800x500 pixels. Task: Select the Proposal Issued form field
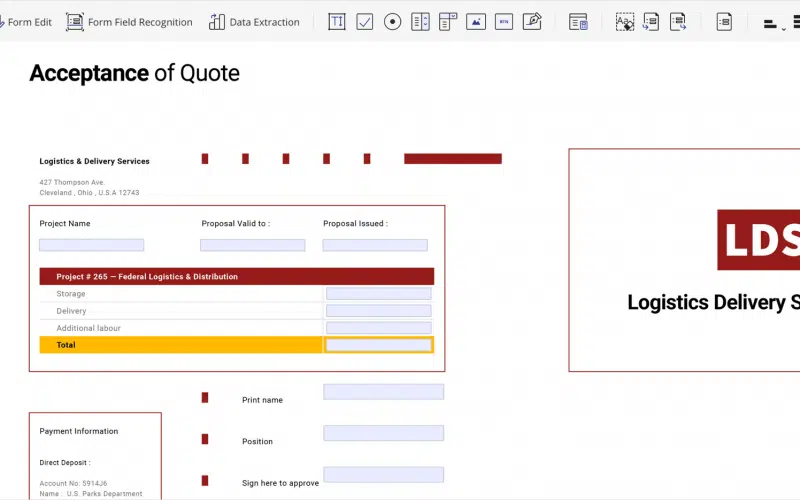click(x=375, y=245)
